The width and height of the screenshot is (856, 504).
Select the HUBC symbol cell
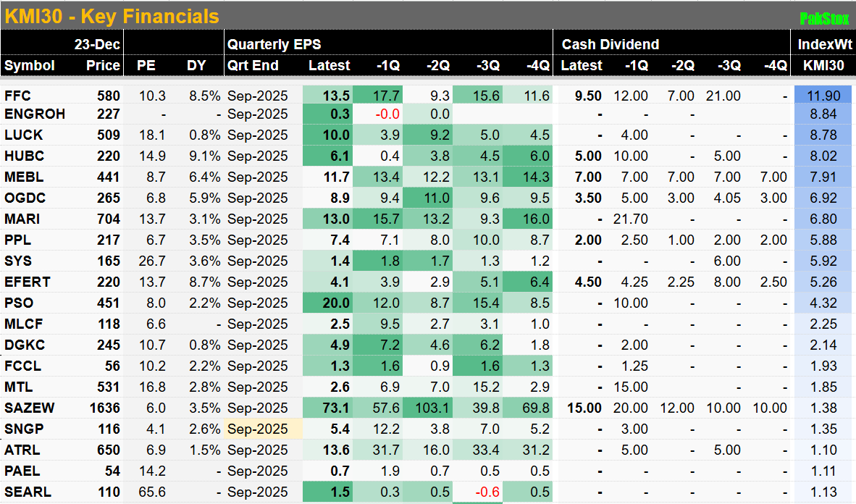[24, 156]
